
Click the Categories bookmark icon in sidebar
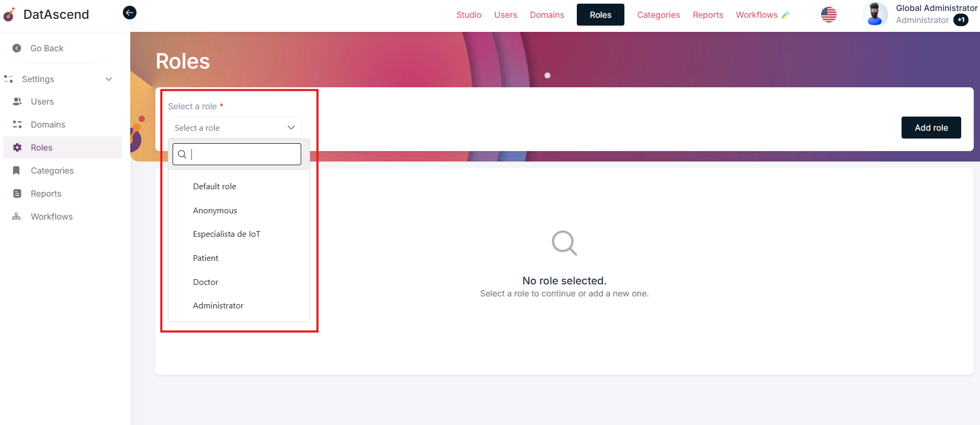point(17,170)
